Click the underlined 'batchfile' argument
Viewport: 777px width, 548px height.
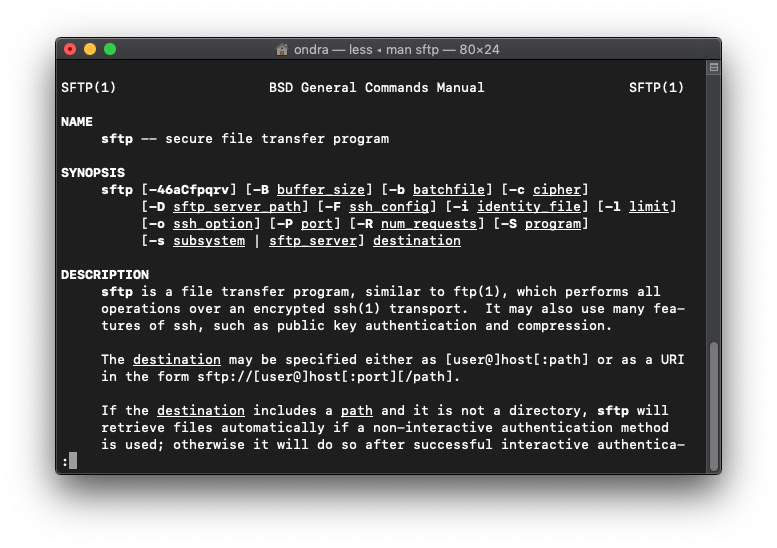click(448, 189)
